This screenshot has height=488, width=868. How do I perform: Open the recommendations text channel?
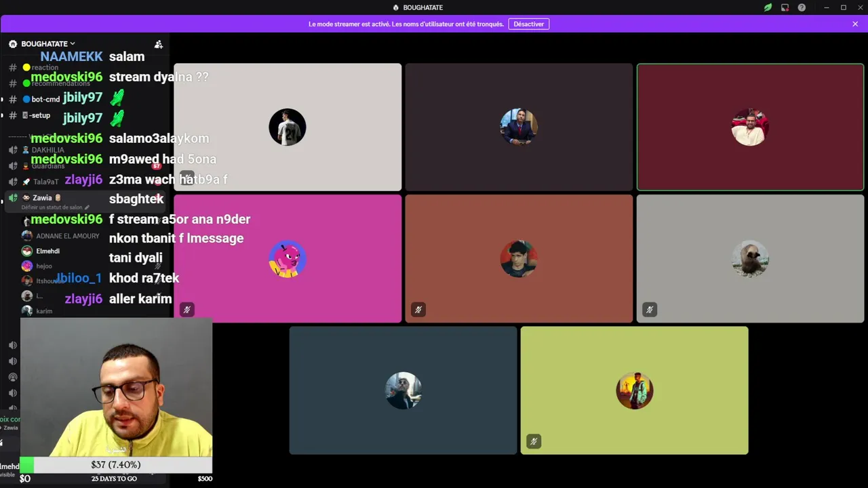point(60,83)
